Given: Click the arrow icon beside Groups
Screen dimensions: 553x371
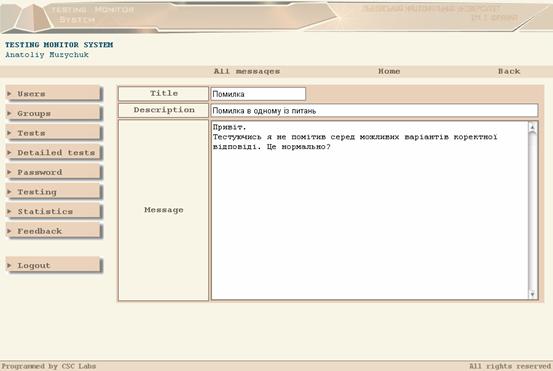Looking at the screenshot, I should click(10, 113).
